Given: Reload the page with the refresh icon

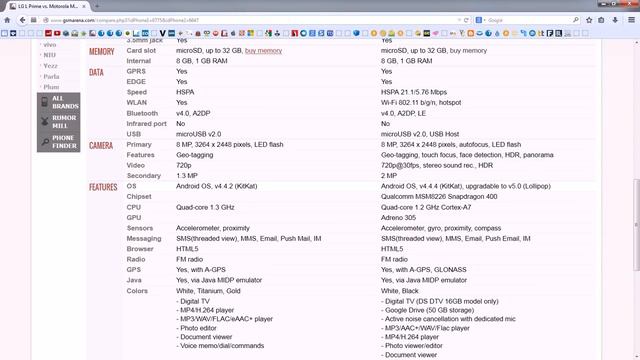Looking at the screenshot, I should point(466,20).
